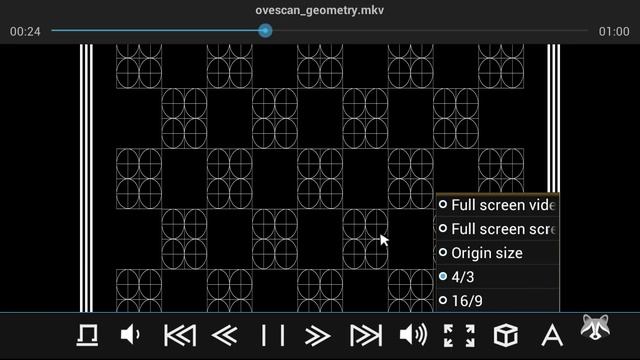
Task: Open the return/exit player icon
Action: pyautogui.click(x=87, y=336)
